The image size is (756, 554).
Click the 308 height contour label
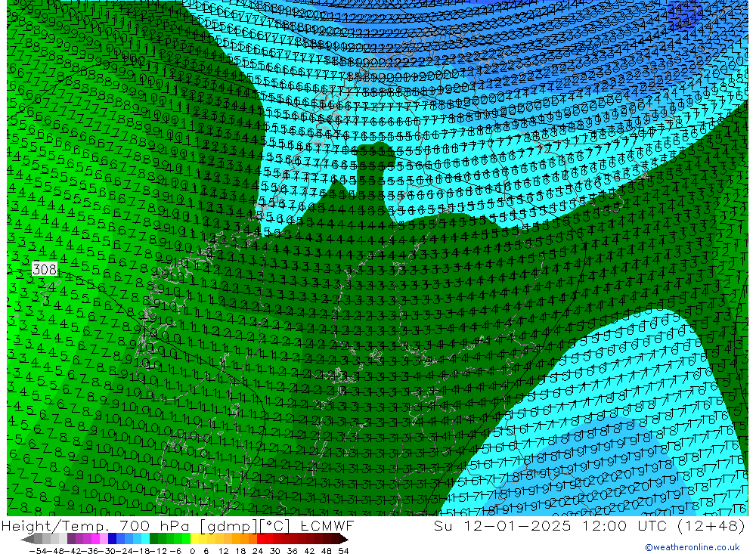pyautogui.click(x=45, y=269)
